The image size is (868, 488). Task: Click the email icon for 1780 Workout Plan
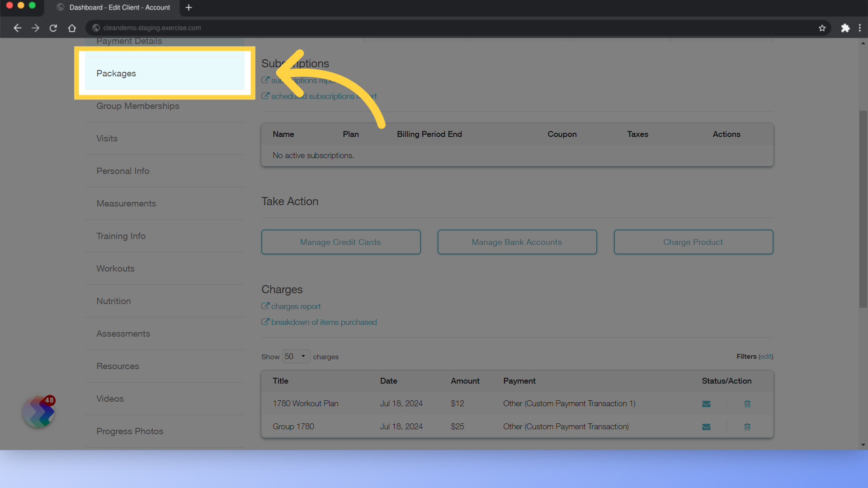[707, 404]
